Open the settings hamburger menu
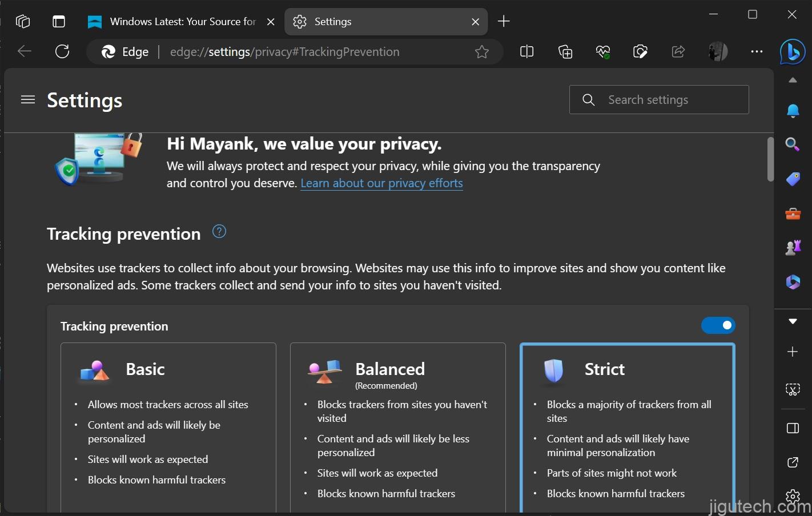 pos(28,100)
